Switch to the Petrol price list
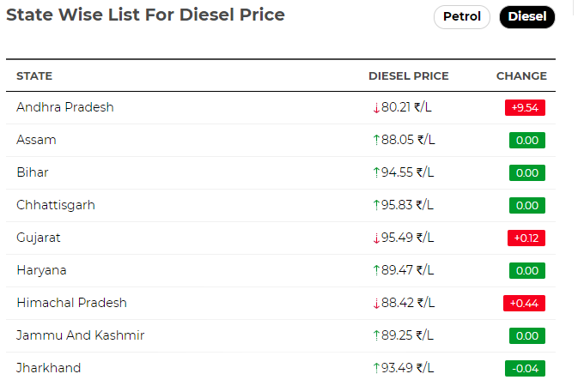Image resolution: width=584 pixels, height=392 pixels. pos(461,17)
